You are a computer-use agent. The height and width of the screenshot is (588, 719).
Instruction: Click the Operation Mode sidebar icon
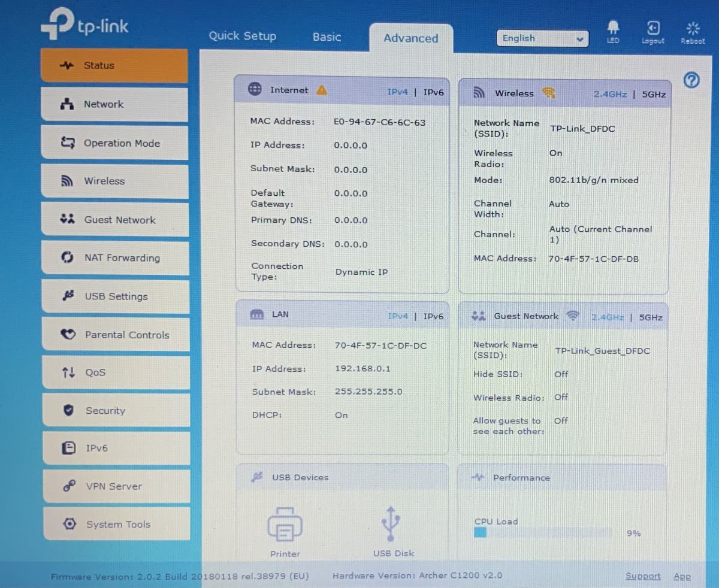[68, 143]
